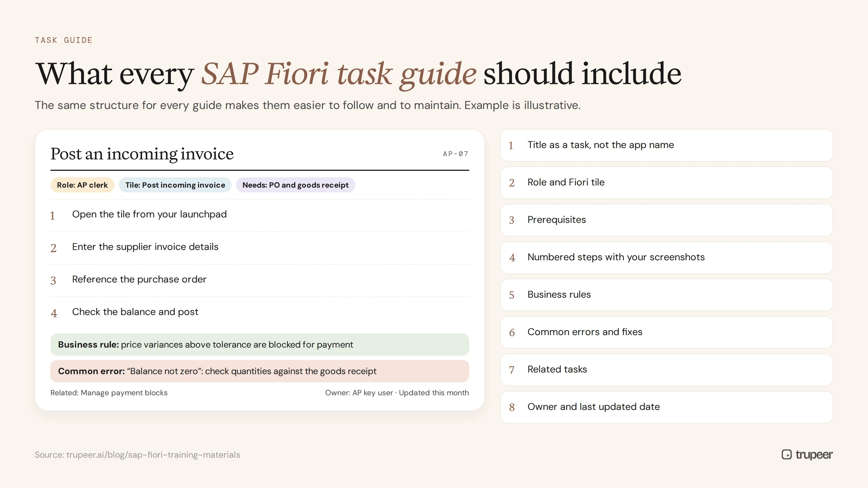Viewport: 868px width, 488px height.
Task: Select the 'Role and Fiori tile' item
Action: tap(666, 182)
